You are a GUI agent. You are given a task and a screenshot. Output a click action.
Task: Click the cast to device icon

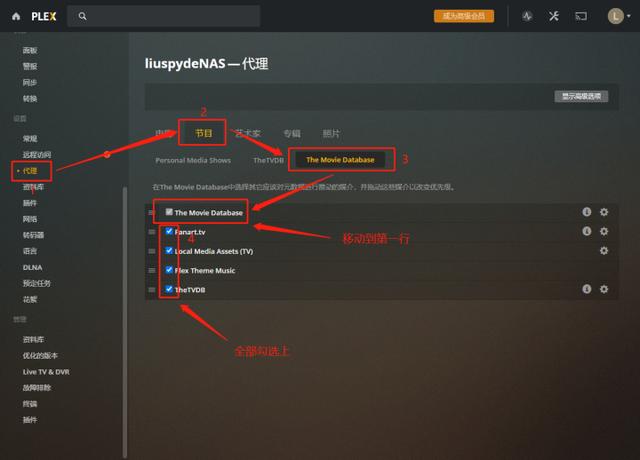pyautogui.click(x=581, y=16)
